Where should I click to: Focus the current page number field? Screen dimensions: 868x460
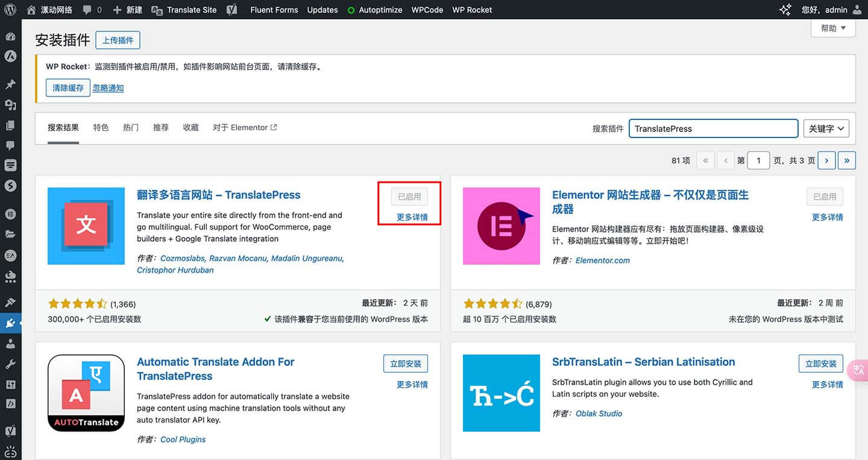(758, 160)
